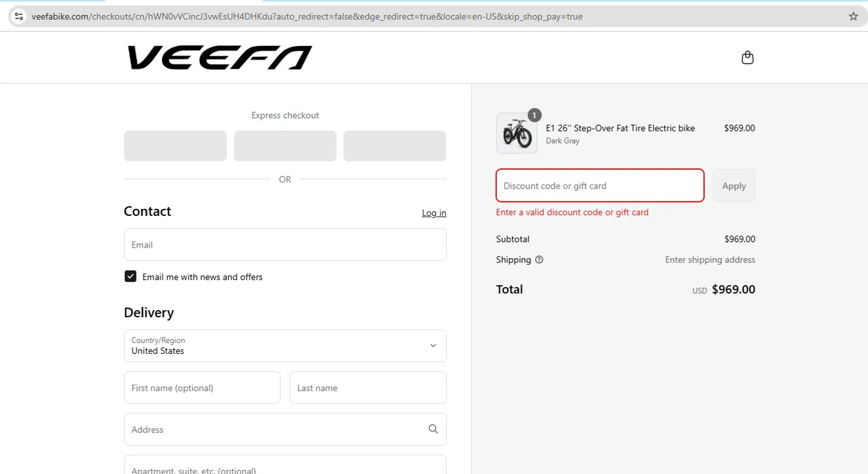
Task: Focus the Last name field
Action: click(368, 388)
